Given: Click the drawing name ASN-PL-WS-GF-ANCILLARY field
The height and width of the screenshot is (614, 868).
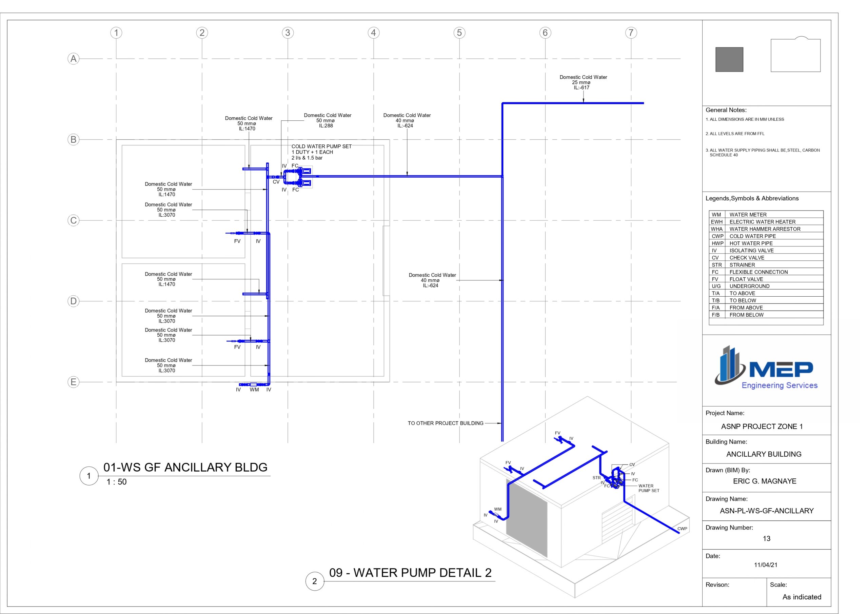Looking at the screenshot, I should click(766, 511).
